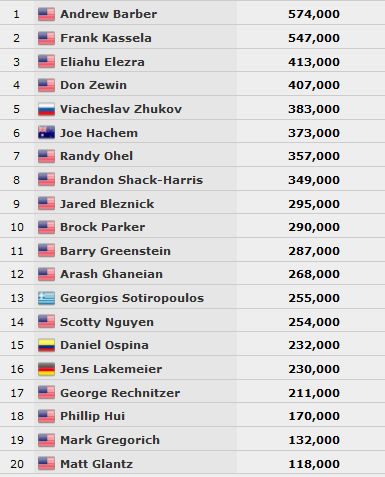This screenshot has width=385, height=477.
Task: Select rank number 10 row
Action: click(192, 227)
